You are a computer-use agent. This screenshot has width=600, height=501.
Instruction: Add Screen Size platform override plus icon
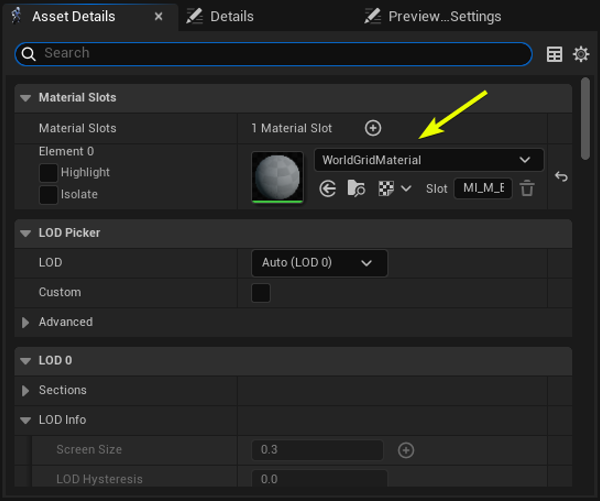(406, 450)
